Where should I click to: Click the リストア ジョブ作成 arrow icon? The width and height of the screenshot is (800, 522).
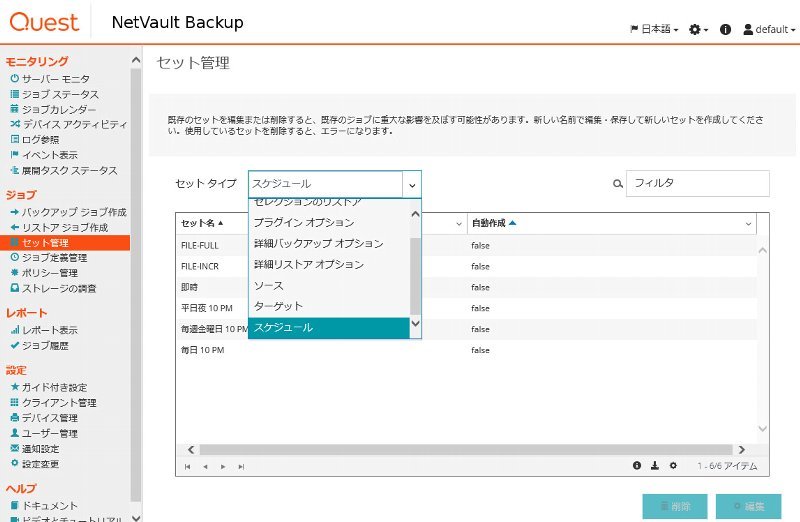14,227
